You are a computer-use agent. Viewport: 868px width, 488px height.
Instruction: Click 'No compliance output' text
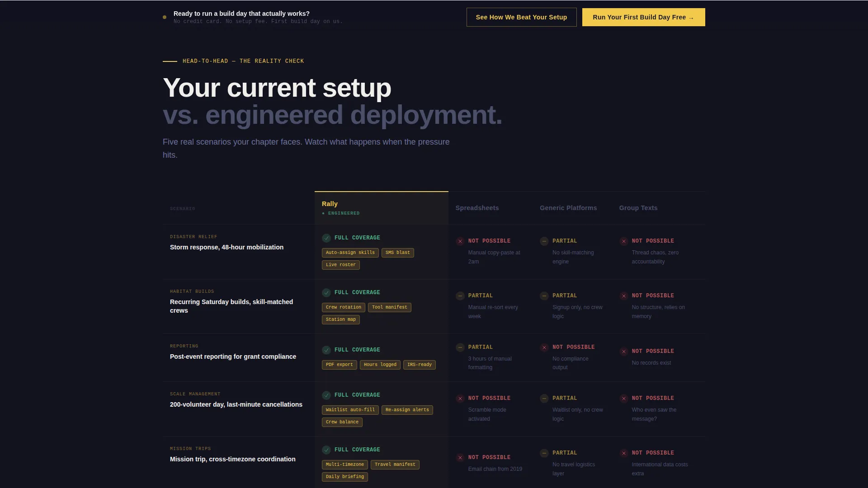click(571, 363)
